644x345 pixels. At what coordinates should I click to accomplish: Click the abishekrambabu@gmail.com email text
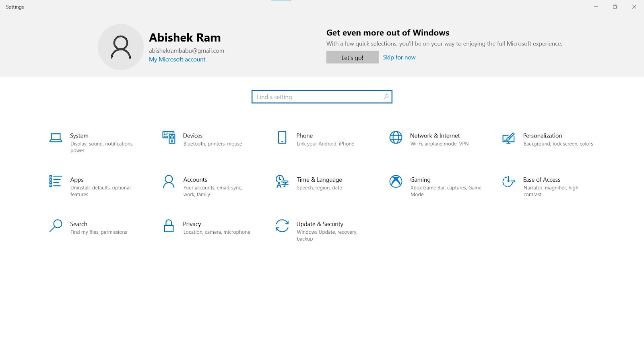coord(186,51)
